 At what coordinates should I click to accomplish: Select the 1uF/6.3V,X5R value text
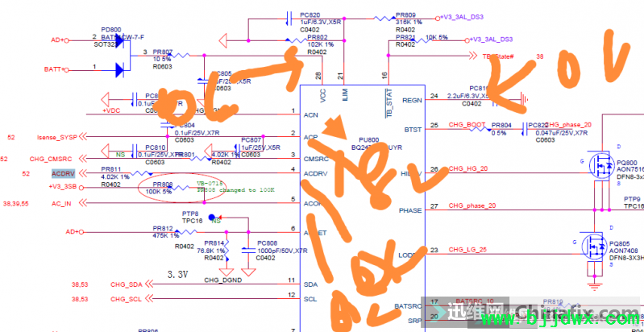(320, 22)
